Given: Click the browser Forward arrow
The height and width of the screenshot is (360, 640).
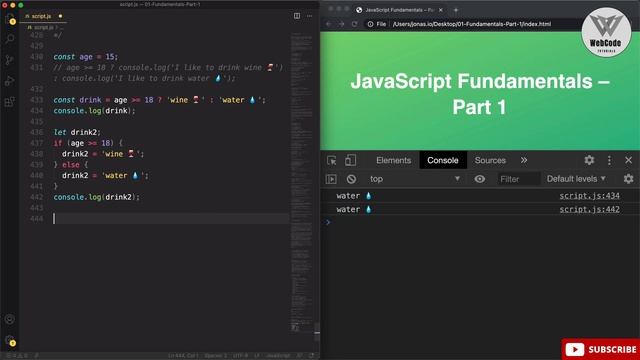Looking at the screenshot, I should (x=342, y=24).
